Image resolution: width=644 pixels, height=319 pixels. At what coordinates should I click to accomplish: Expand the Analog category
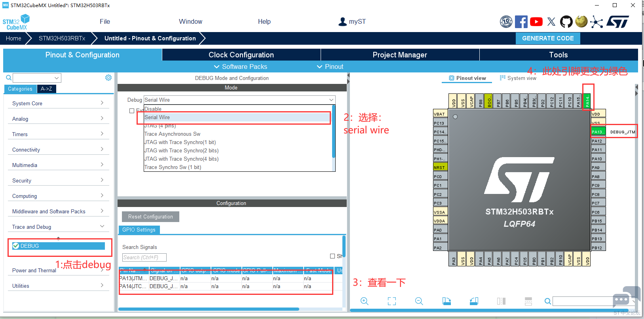(58, 119)
